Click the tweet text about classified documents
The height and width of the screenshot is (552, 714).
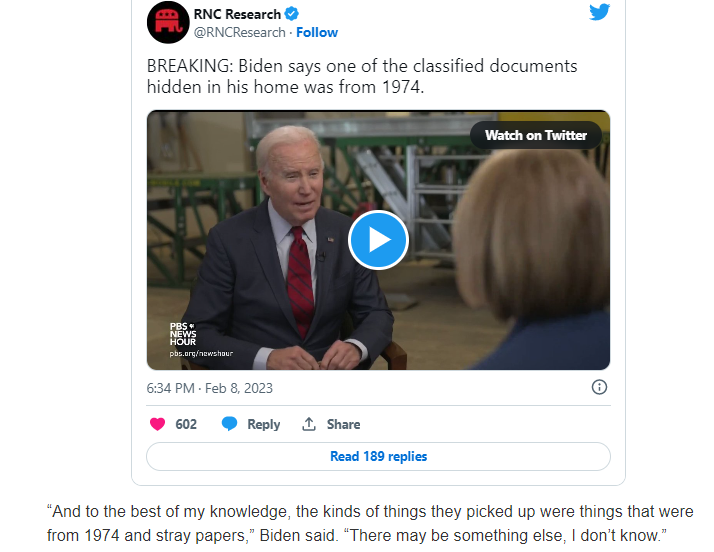362,76
